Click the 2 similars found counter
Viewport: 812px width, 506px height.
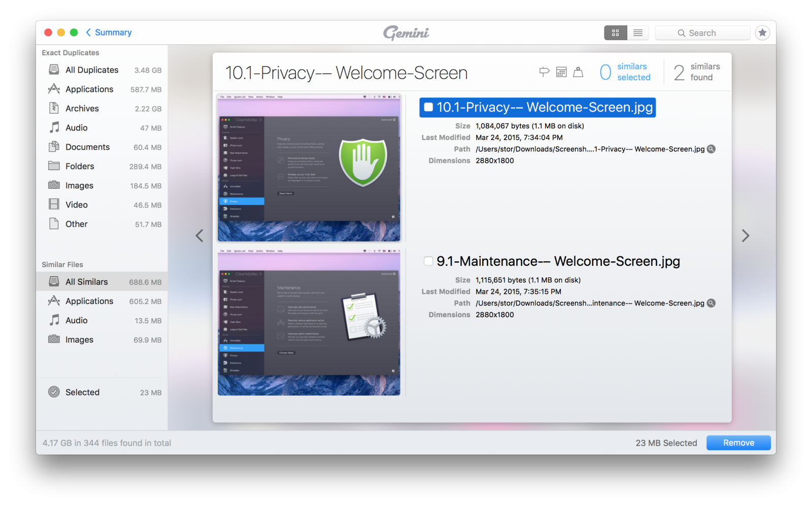pos(697,72)
